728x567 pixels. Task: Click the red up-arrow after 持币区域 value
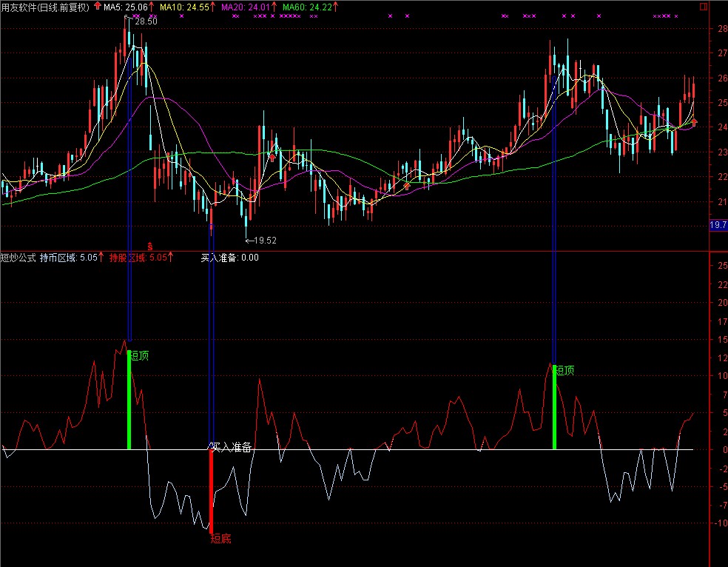pos(102,258)
